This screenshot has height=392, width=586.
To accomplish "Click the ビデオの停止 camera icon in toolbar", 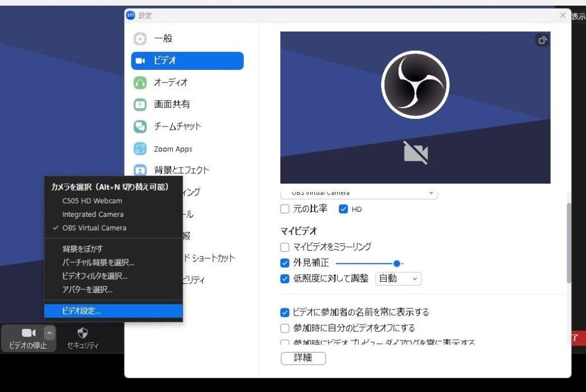I will point(29,332).
